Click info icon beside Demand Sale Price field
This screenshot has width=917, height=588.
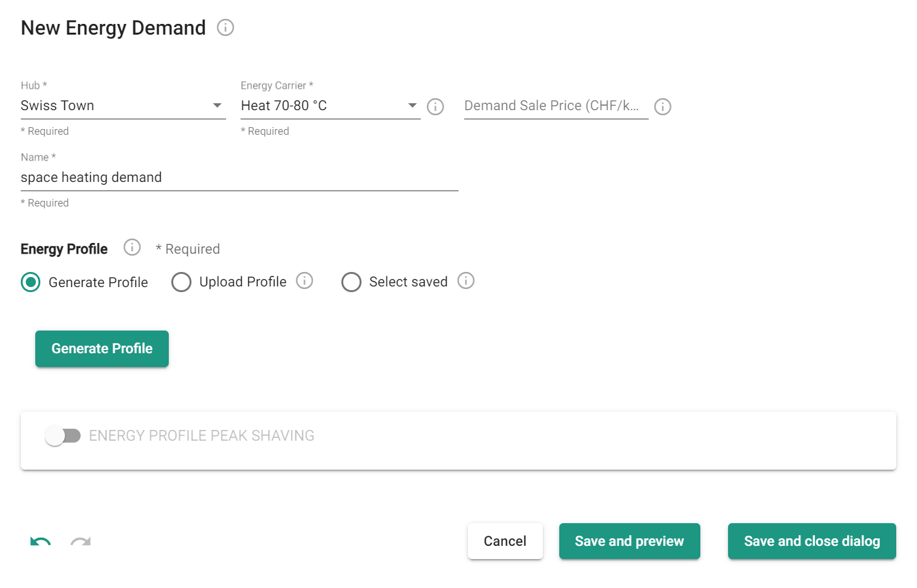pos(663,107)
